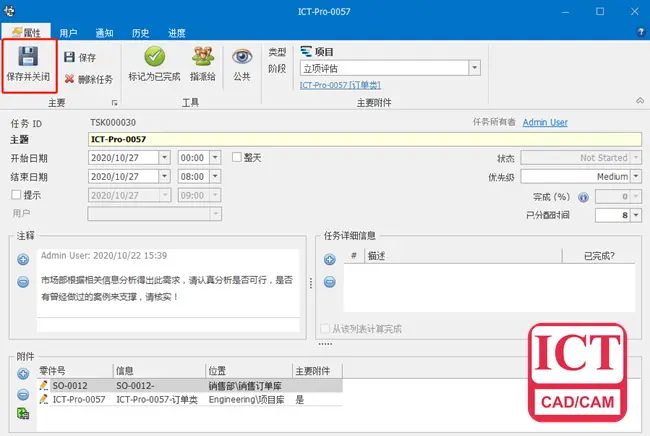Open the Admin User owner link
The image size is (650, 436).
coord(545,122)
